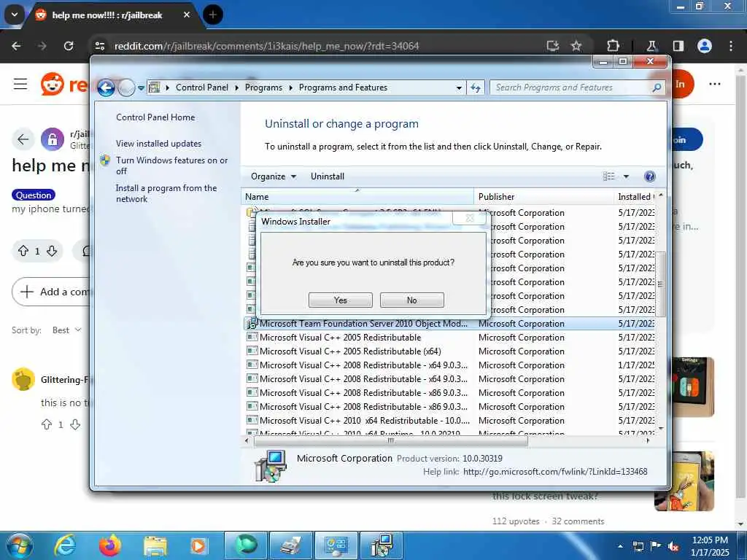Click the 1/17/2025 installed date cell
747x560 pixels.
(x=636, y=365)
